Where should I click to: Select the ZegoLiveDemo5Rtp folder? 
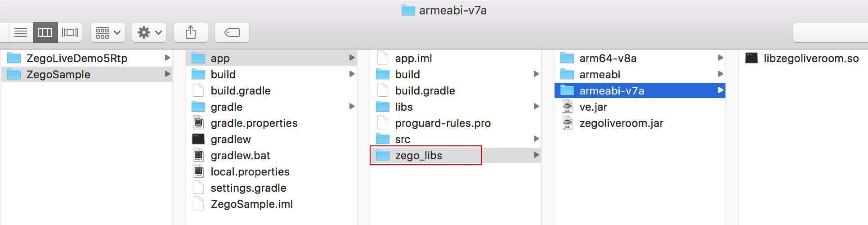click(x=76, y=58)
